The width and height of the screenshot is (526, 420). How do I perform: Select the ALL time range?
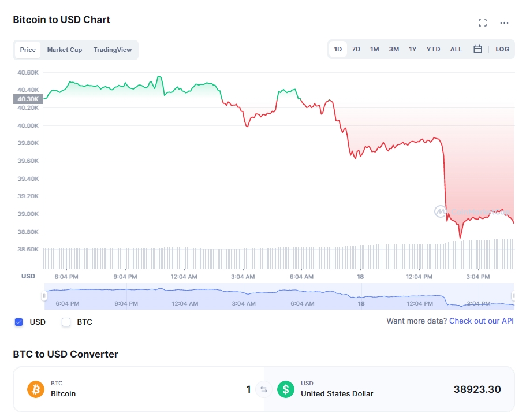tap(456, 49)
